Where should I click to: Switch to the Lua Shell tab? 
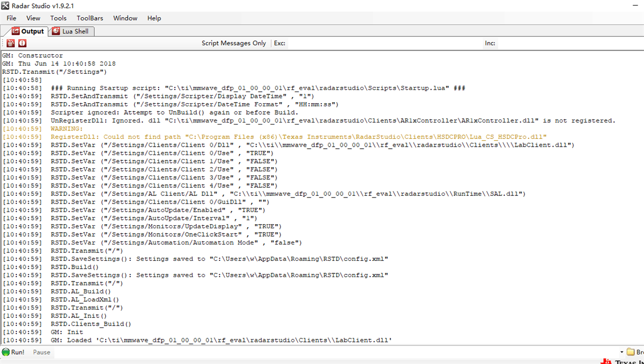point(71,31)
